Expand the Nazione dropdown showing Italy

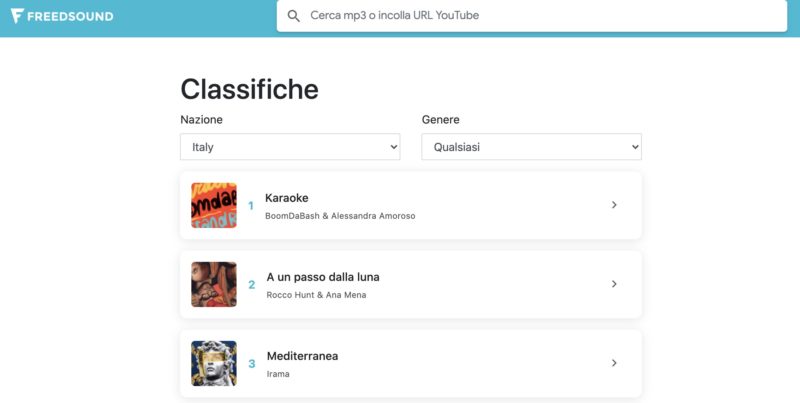pos(290,147)
